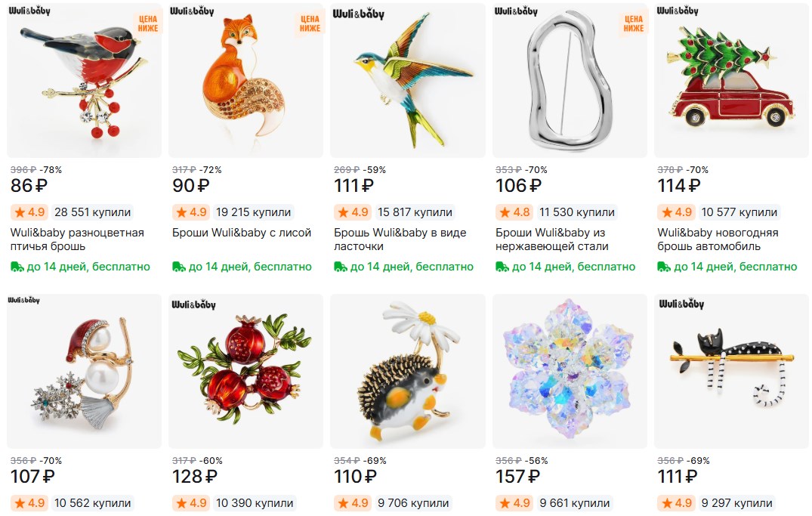Open the Christmas car brooch image
The width and height of the screenshot is (812, 516).
tap(731, 80)
